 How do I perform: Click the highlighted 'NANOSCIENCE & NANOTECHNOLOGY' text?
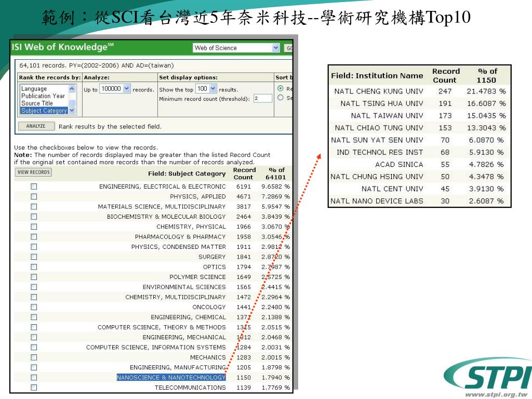pos(171,377)
